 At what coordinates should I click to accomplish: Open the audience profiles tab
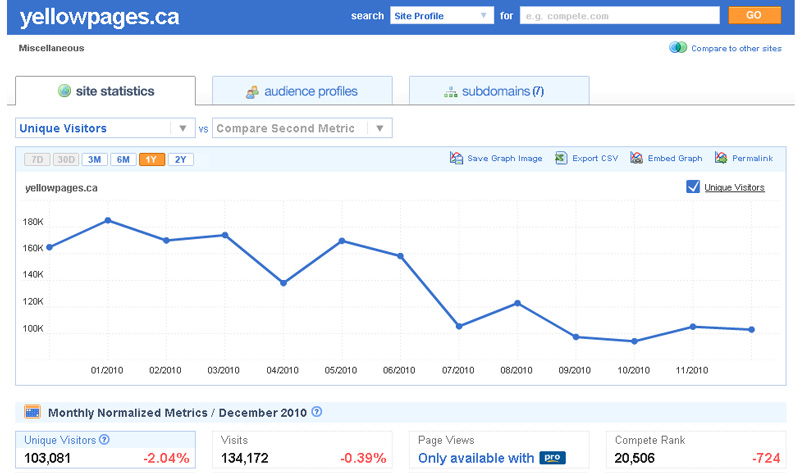[x=302, y=91]
